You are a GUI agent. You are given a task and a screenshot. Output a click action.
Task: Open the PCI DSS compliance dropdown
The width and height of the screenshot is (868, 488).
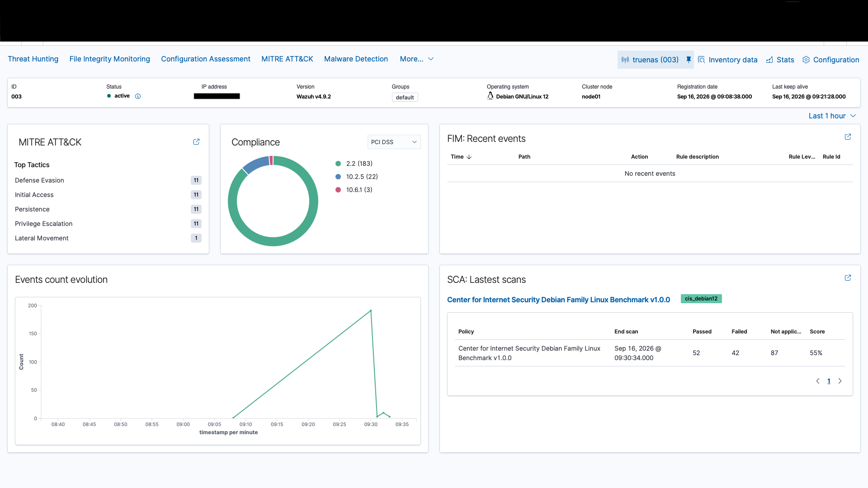click(x=394, y=142)
